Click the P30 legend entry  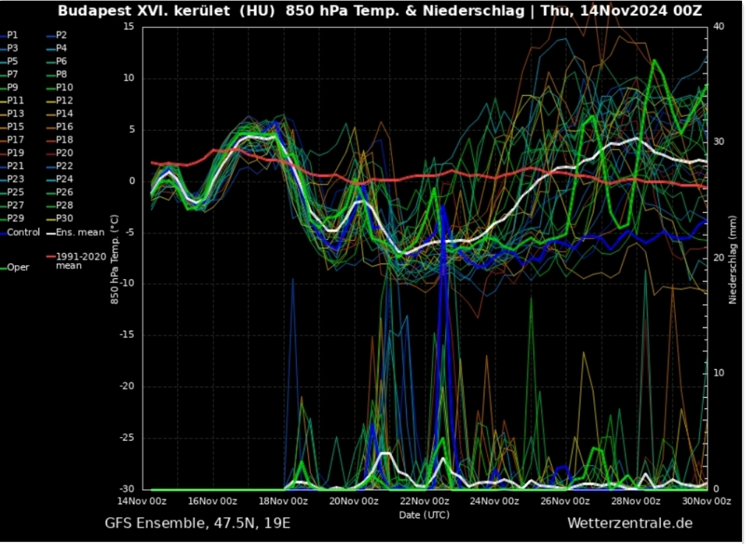pyautogui.click(x=64, y=218)
